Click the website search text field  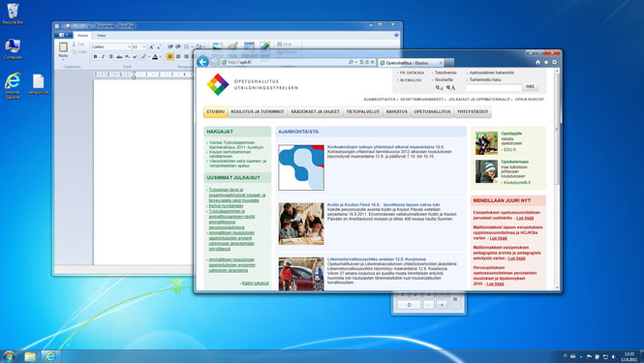click(x=494, y=87)
